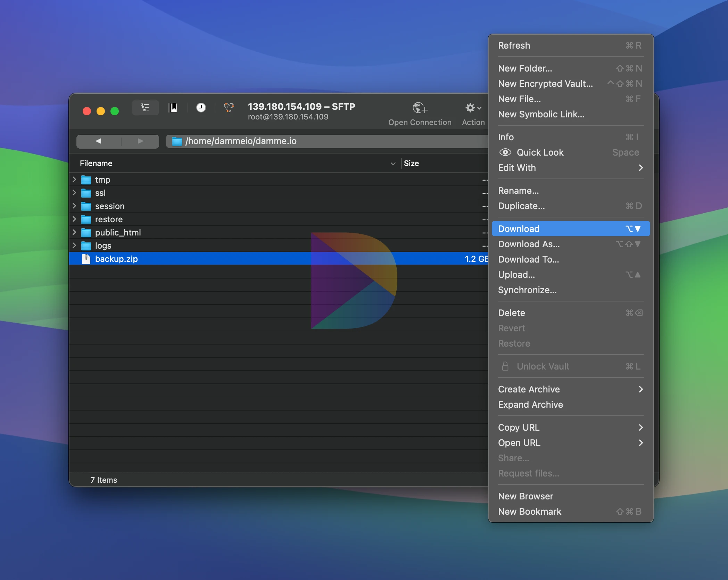
Task: Go forward with the right arrow
Action: [140, 141]
